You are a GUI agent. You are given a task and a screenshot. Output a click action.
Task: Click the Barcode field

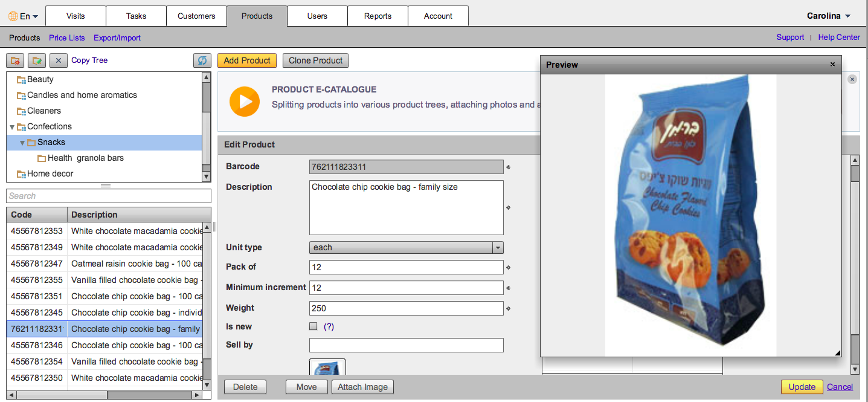tap(406, 167)
